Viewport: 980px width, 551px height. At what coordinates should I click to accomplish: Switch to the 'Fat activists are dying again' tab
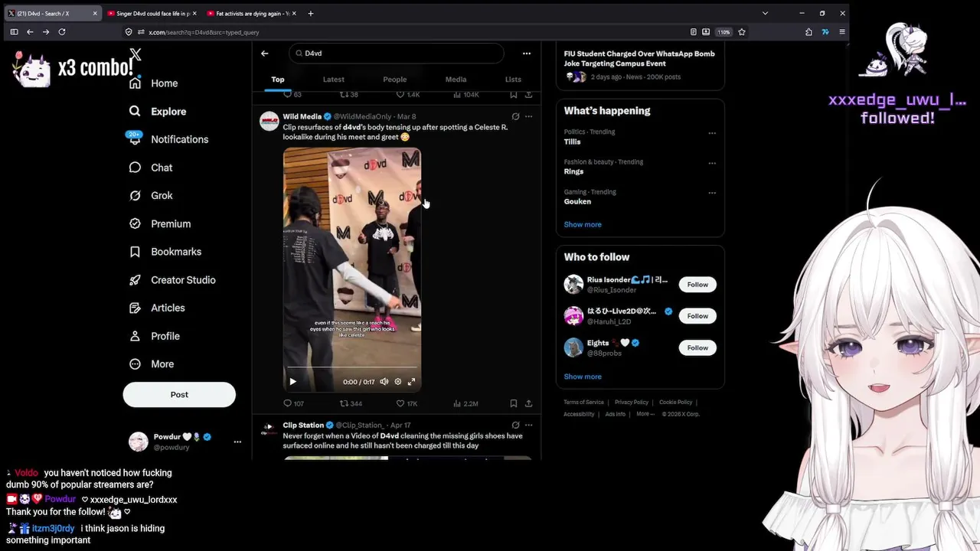click(252, 13)
